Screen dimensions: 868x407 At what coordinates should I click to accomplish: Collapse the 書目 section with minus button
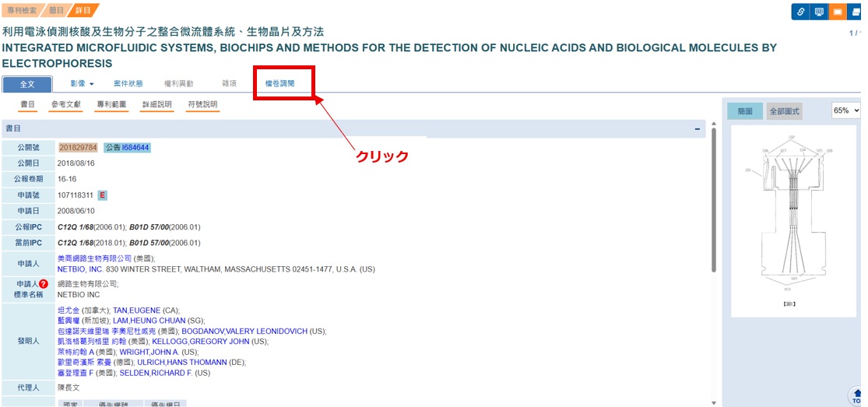(698, 129)
